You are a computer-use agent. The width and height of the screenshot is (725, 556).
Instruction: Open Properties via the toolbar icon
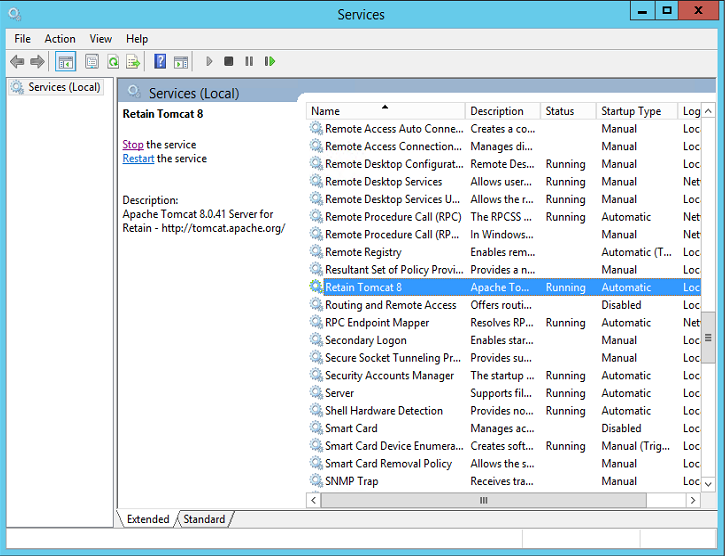(92, 62)
